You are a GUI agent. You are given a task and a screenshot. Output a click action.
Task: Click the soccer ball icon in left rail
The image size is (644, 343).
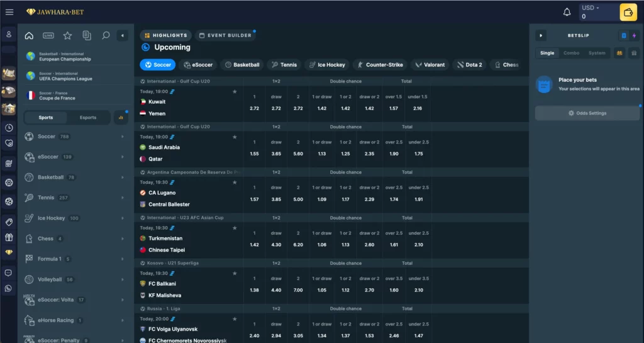9,201
